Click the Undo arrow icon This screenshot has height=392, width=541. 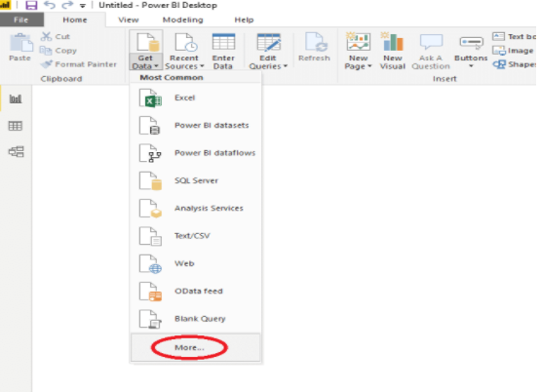pos(50,5)
